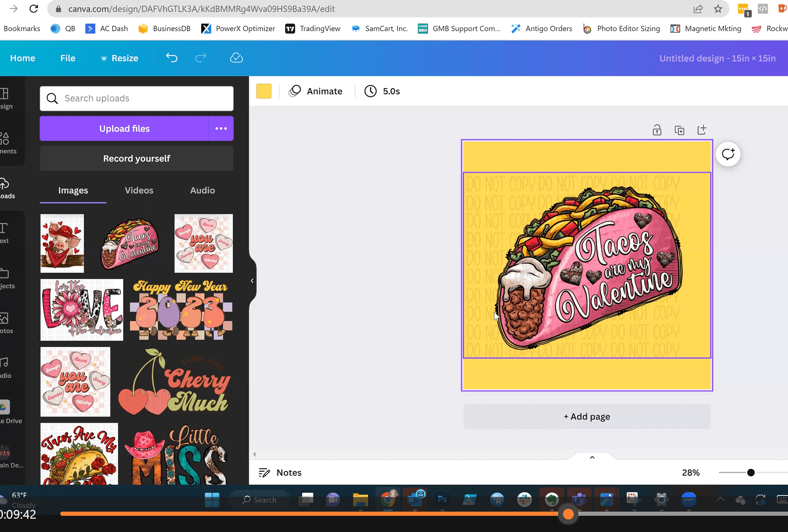
Task: Open the File menu
Action: click(x=68, y=58)
